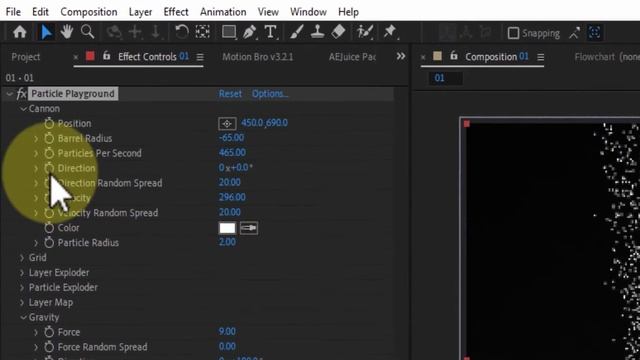Select the Rotation tool
This screenshot has width=640, height=360.
tap(182, 32)
